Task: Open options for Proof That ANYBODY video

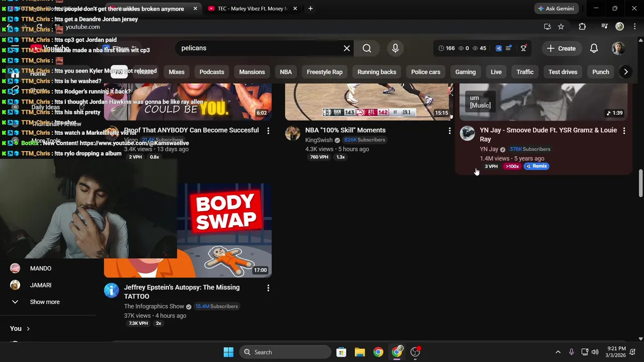Action: click(x=268, y=131)
